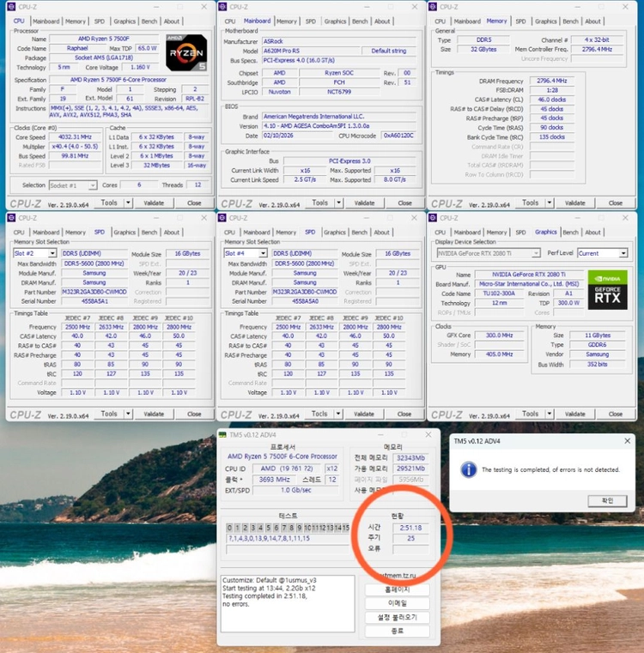
Task: Click the processor Name field AMD Ryzen 5 7500F
Action: (104, 39)
